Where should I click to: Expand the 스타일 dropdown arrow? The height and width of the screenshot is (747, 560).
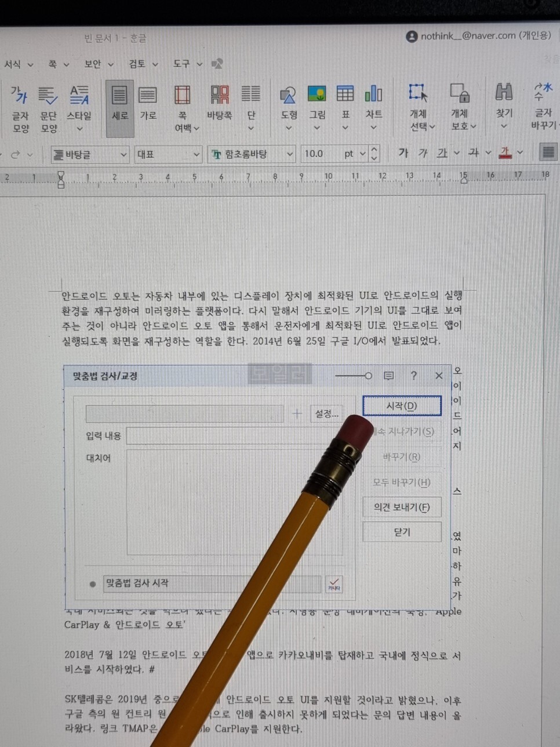(79, 129)
